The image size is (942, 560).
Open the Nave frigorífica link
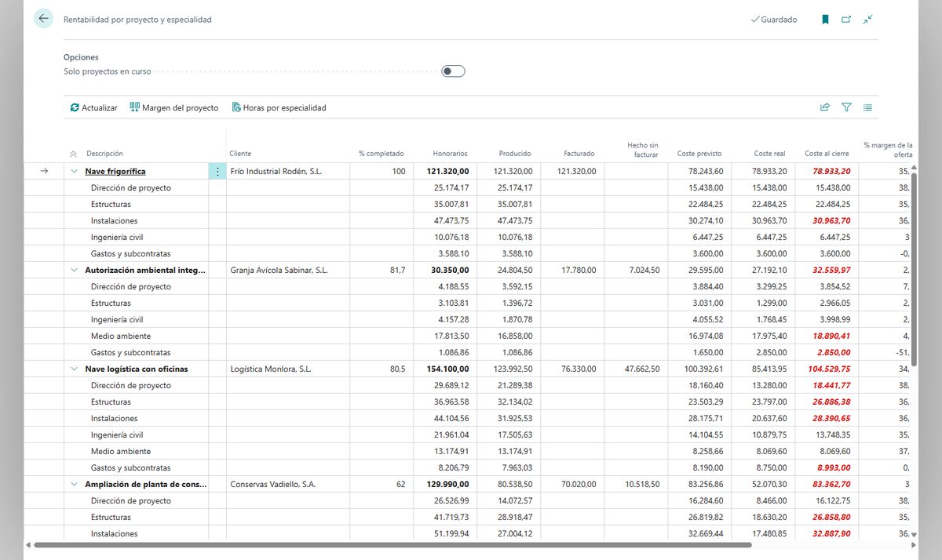(115, 171)
